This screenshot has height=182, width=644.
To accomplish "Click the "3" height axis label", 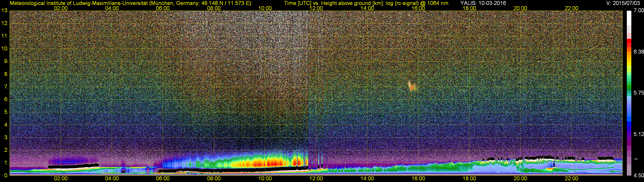I will pos(6,137).
